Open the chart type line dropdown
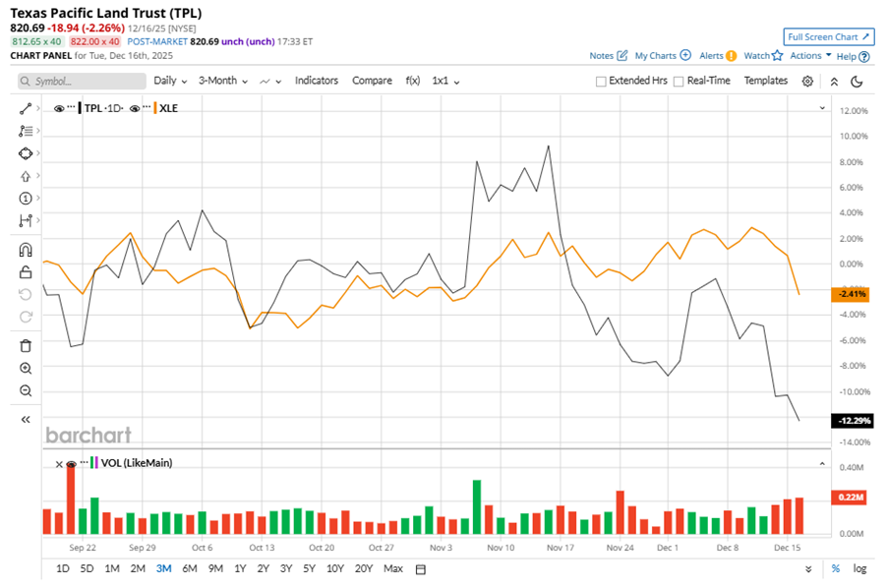Viewport: 887px width, 588px height. click(x=270, y=82)
